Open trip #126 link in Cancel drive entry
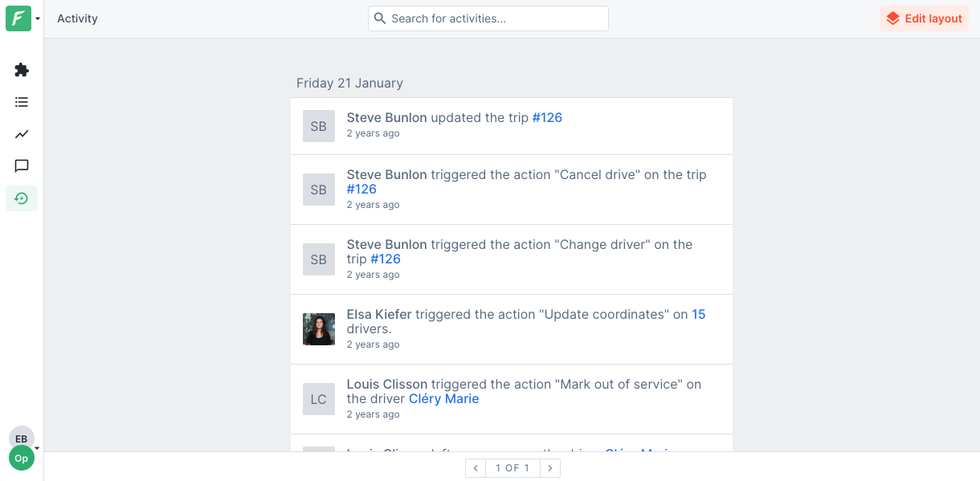 (361, 189)
